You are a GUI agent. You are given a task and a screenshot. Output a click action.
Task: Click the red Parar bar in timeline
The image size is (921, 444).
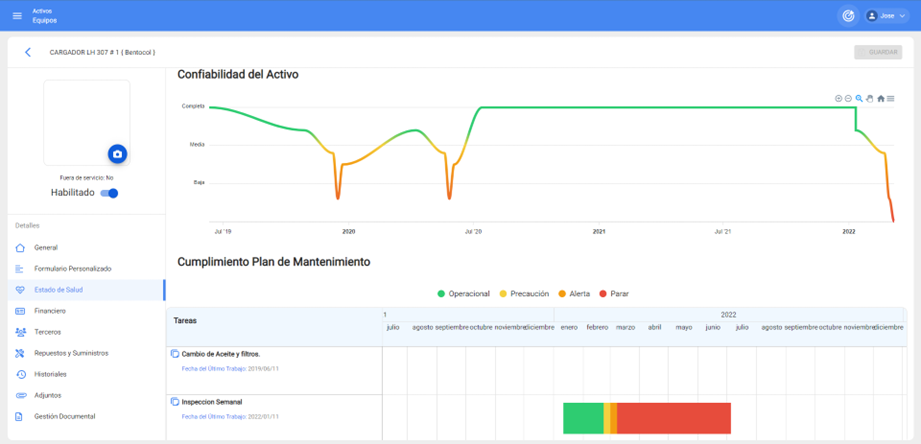pyautogui.click(x=673, y=418)
